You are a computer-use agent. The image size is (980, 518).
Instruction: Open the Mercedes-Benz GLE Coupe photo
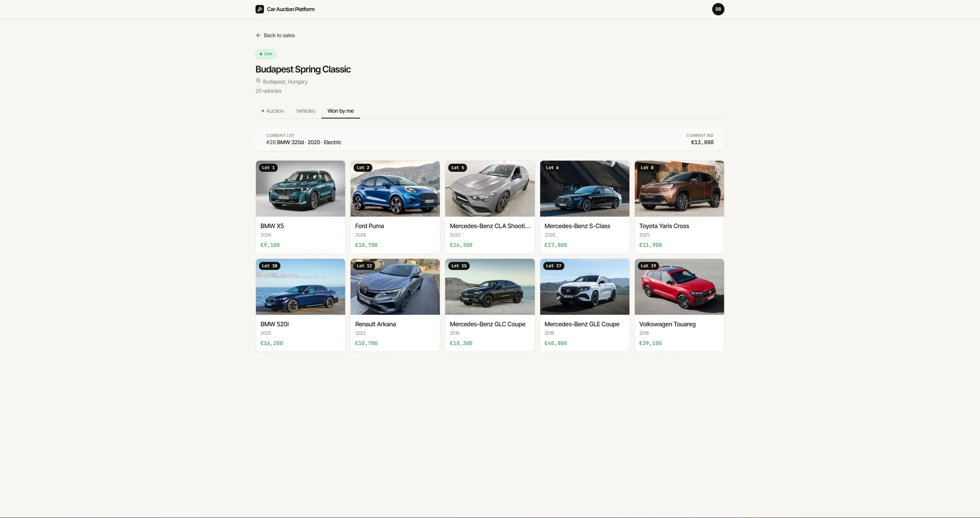point(585,287)
